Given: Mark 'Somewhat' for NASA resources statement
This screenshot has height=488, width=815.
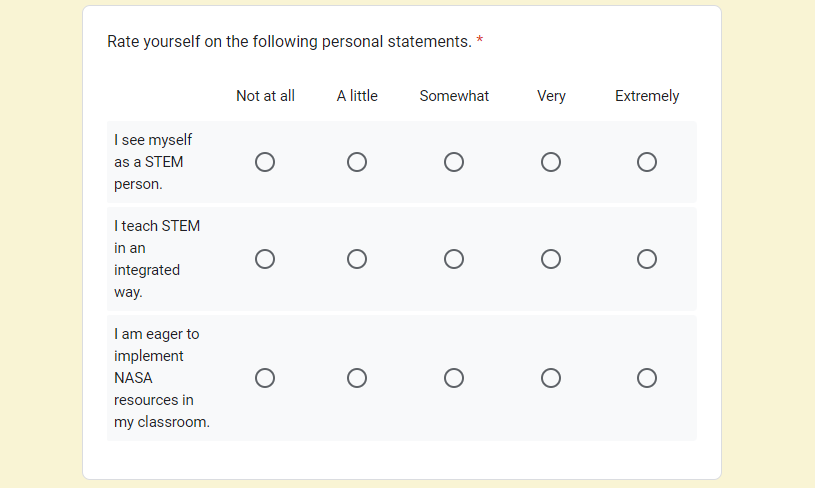Looking at the screenshot, I should pyautogui.click(x=454, y=378).
